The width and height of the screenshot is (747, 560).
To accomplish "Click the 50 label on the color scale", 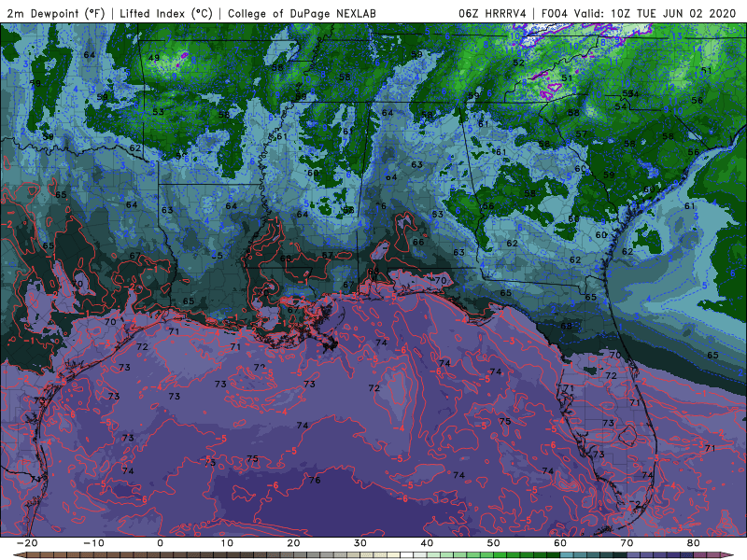I will pyautogui.click(x=494, y=543).
